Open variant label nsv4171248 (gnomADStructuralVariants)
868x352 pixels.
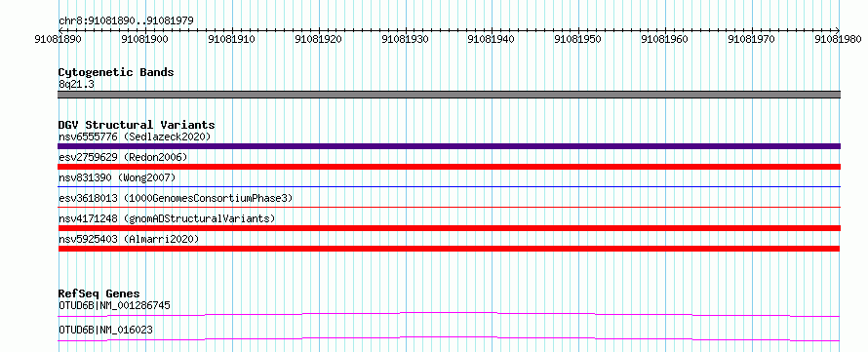pos(167,218)
